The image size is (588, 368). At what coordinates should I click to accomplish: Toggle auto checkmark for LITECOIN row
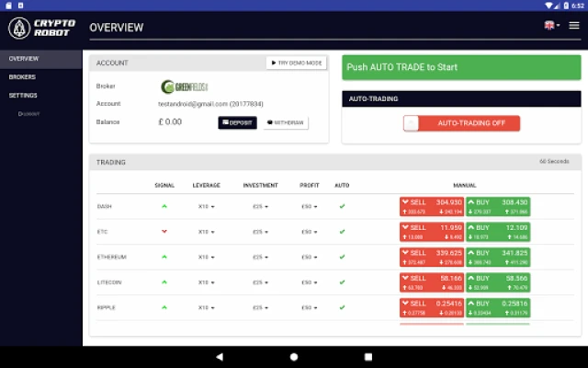[x=342, y=282]
